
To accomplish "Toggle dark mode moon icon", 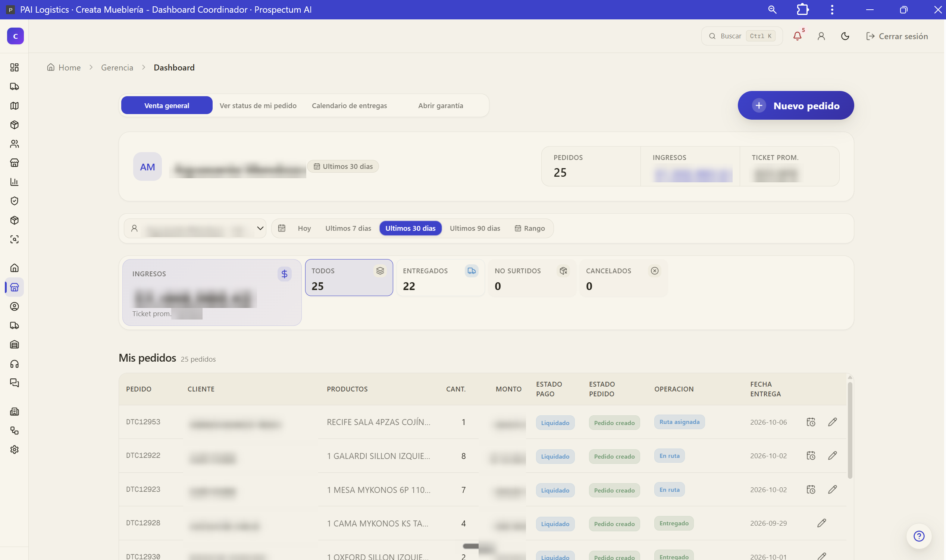I will pos(845,36).
